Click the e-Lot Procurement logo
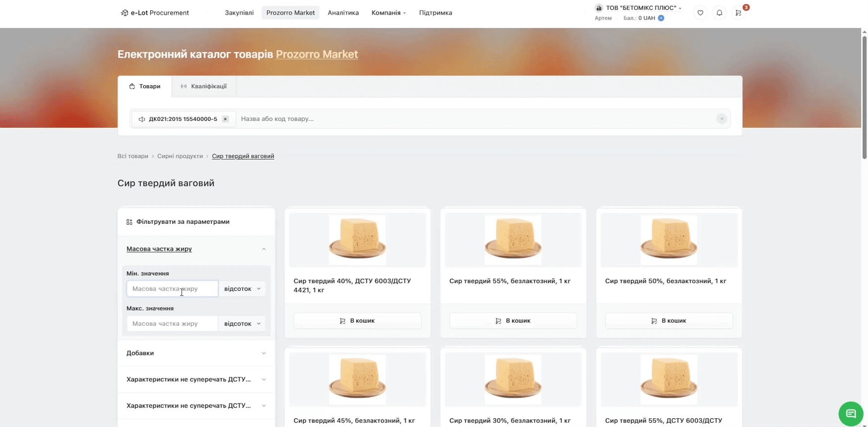 click(x=155, y=13)
